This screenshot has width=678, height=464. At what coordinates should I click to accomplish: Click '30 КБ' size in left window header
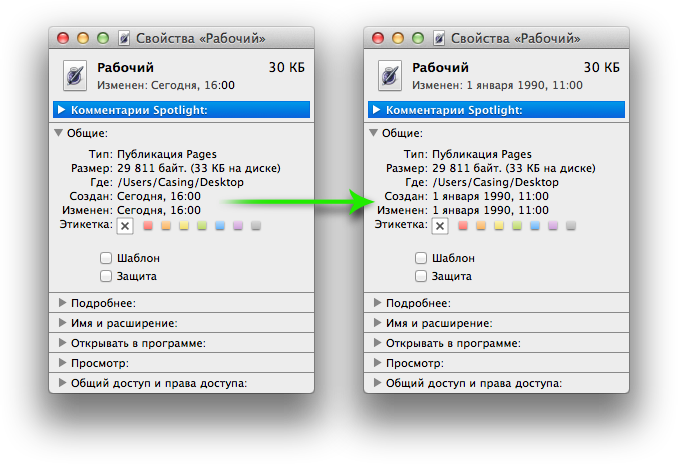(x=287, y=67)
